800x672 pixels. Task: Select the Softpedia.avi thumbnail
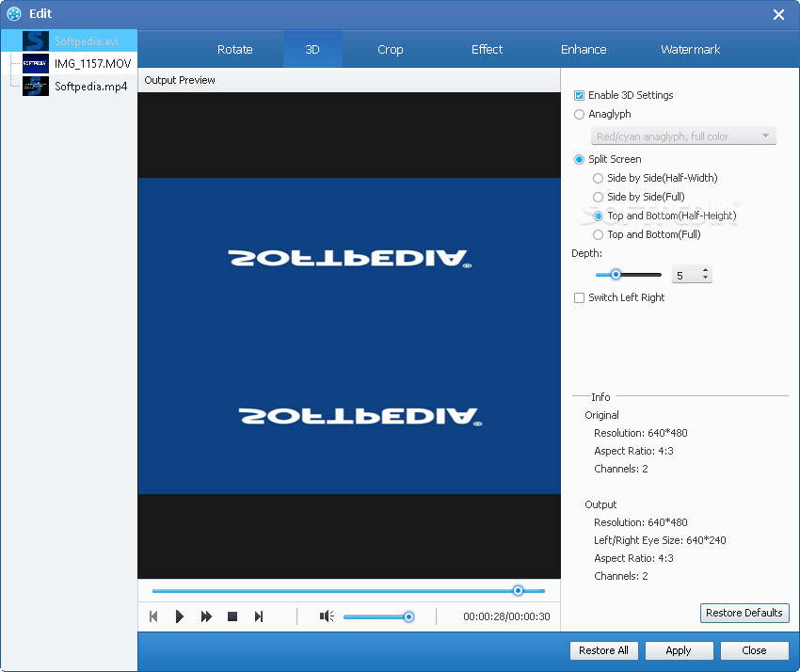click(36, 40)
